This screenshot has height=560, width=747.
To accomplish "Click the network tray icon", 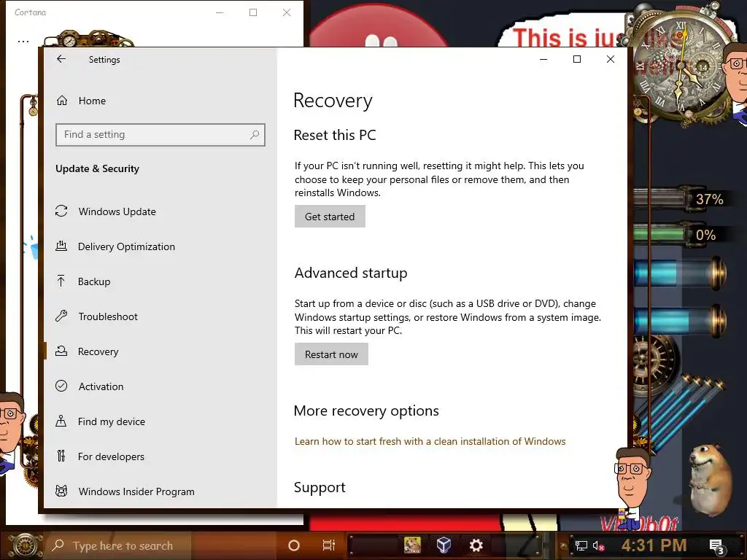I will pos(581,545).
